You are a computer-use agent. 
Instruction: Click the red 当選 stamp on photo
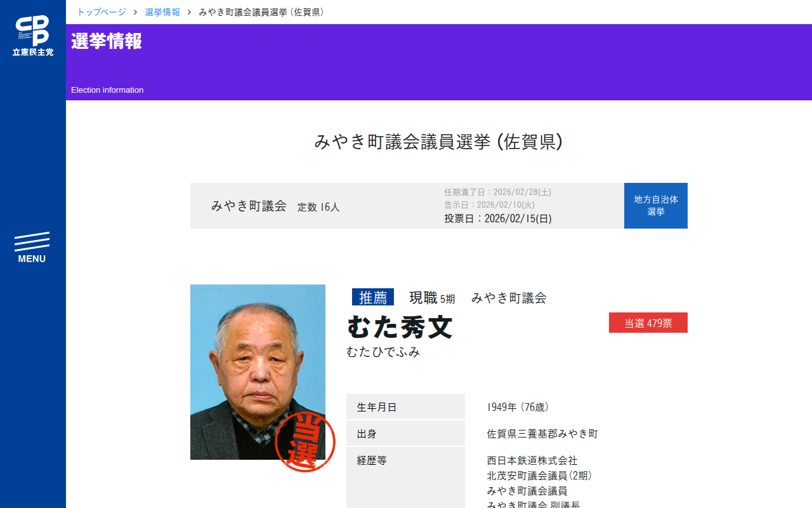click(305, 442)
